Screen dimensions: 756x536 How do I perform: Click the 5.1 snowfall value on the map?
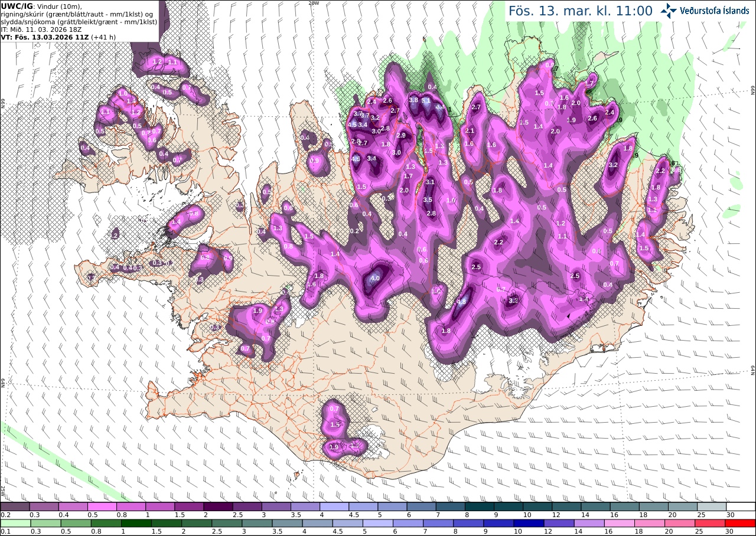coord(426,100)
